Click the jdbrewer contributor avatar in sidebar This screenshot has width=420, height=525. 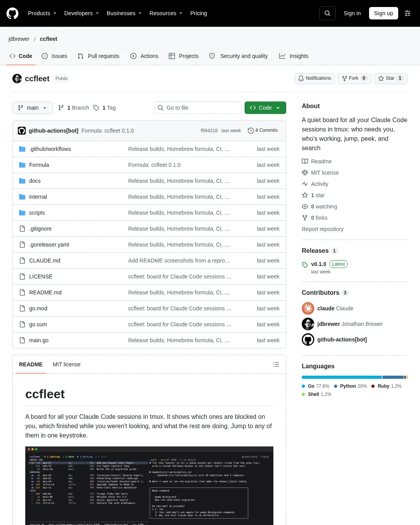(308, 324)
